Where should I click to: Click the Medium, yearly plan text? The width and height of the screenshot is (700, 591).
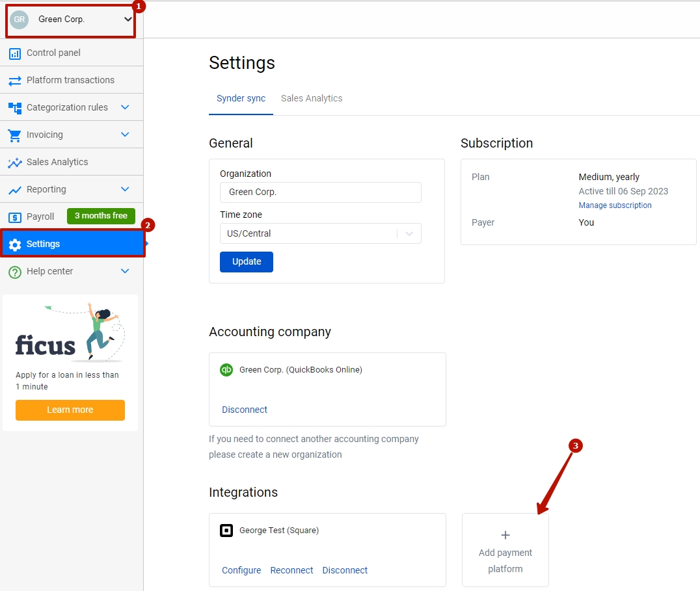click(x=609, y=177)
